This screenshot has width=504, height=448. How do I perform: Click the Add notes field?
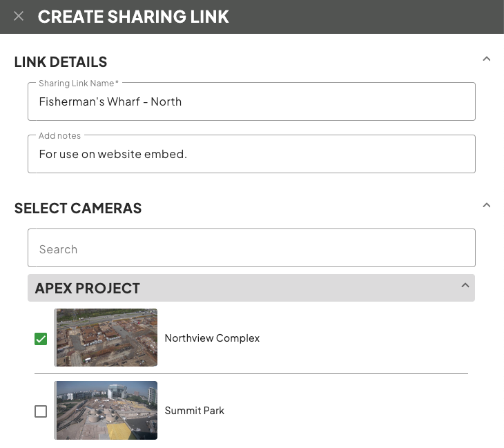[x=251, y=154]
